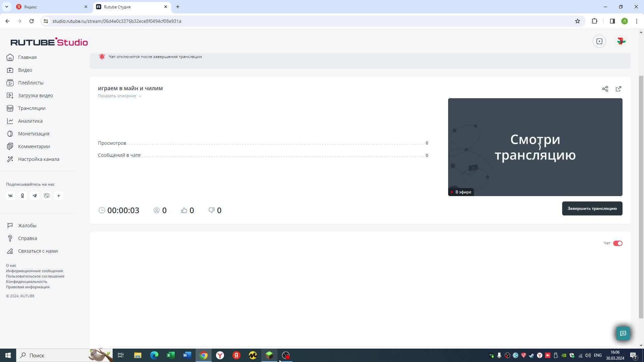The image size is (644, 362).
Task: Click the ENG language indicator
Action: 598,355
